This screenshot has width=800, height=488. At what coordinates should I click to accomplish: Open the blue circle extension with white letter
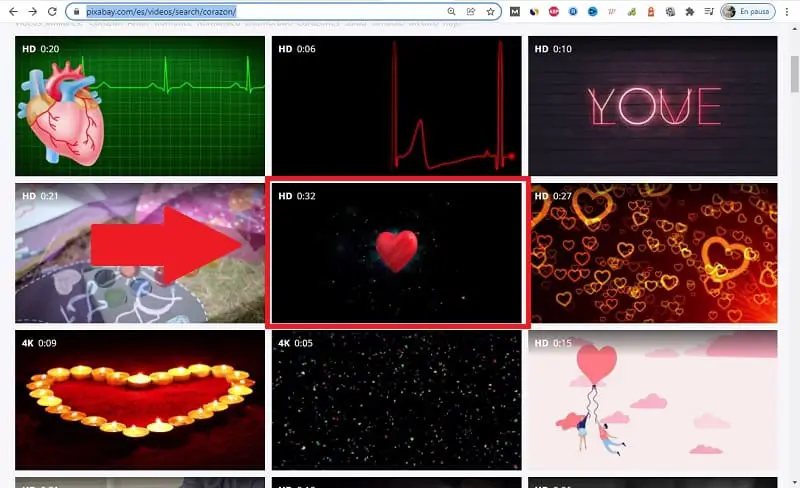tap(573, 11)
